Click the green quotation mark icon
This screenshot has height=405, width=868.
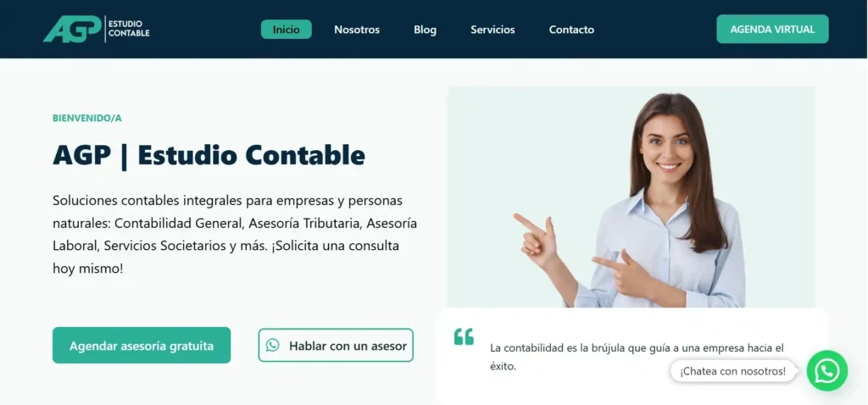pyautogui.click(x=464, y=336)
